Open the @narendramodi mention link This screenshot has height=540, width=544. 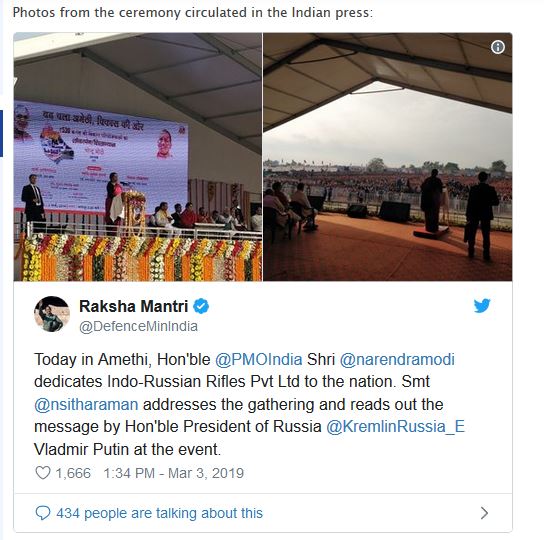point(397,360)
